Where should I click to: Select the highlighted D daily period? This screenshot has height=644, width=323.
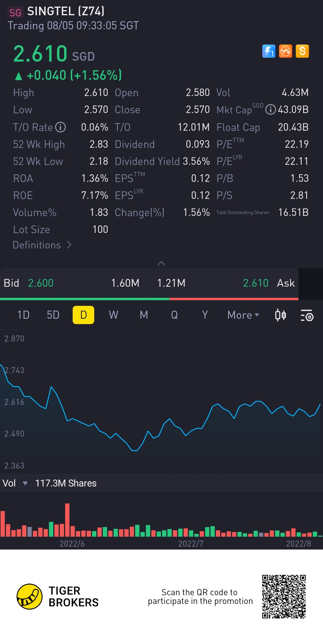(83, 315)
